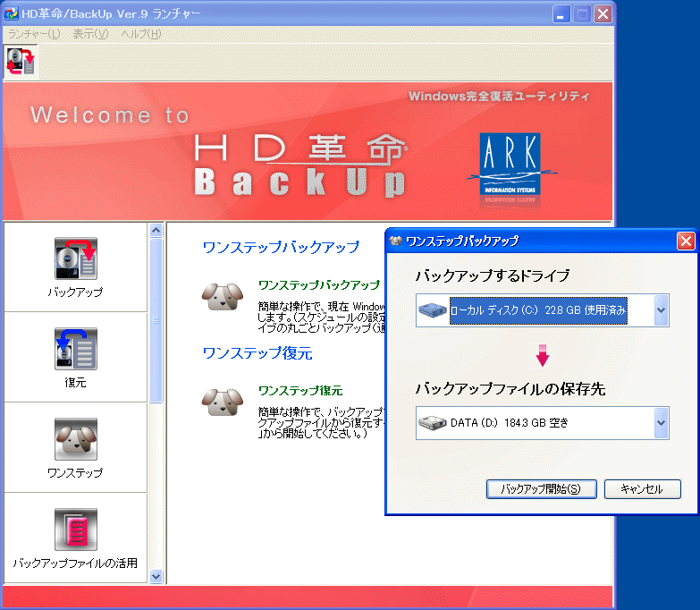700x610 pixels.
Task: Click the dog icon beside ワンステップ復元 description
Action: point(223,402)
